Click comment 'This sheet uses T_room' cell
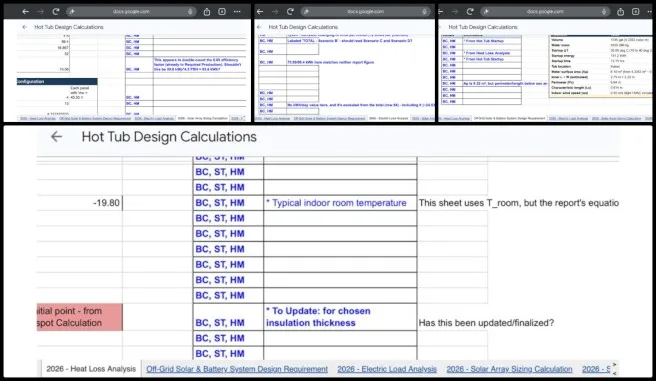This screenshot has width=656, height=381. (518, 203)
